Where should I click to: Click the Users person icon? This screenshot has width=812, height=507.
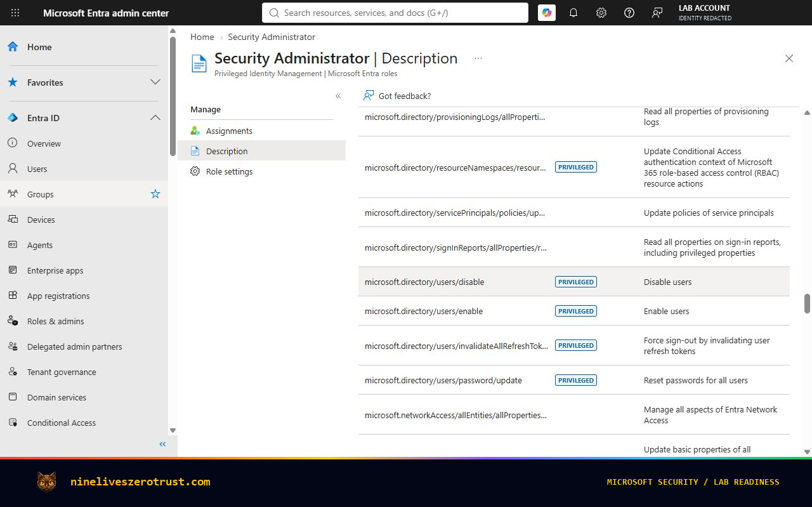[x=13, y=169]
